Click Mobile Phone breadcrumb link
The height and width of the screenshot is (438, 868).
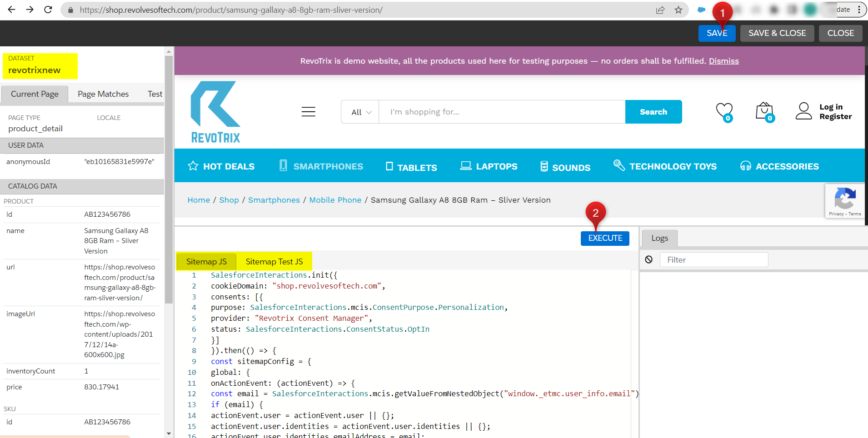click(x=335, y=200)
